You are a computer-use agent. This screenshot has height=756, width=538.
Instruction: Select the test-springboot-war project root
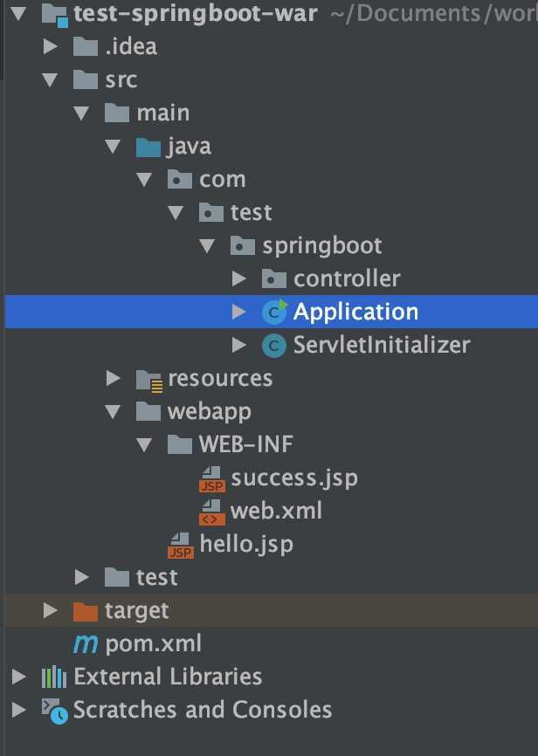click(x=195, y=13)
